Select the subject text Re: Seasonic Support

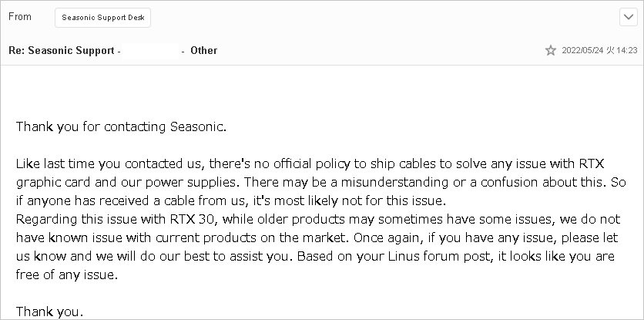tap(62, 51)
